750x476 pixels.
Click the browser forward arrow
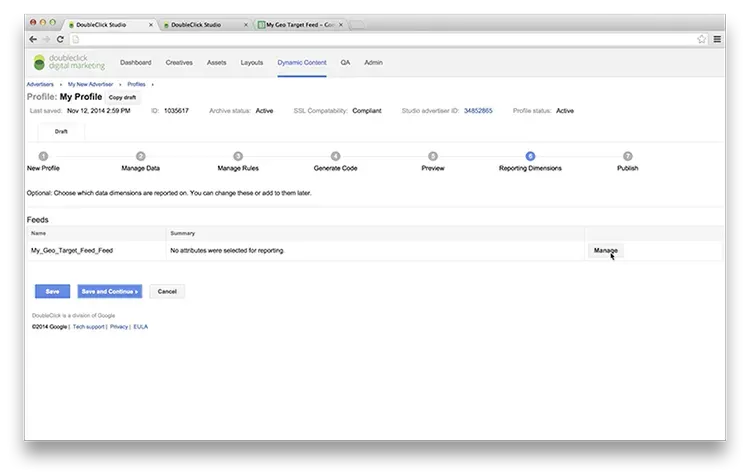pyautogui.click(x=46, y=39)
